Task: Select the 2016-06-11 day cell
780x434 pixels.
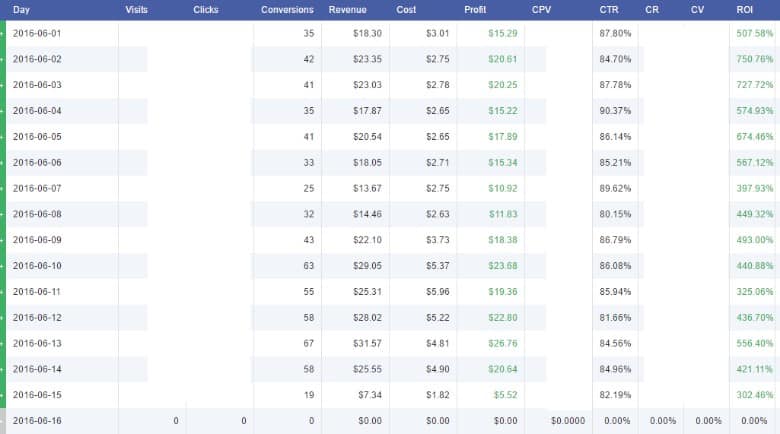Action: click(x=37, y=292)
